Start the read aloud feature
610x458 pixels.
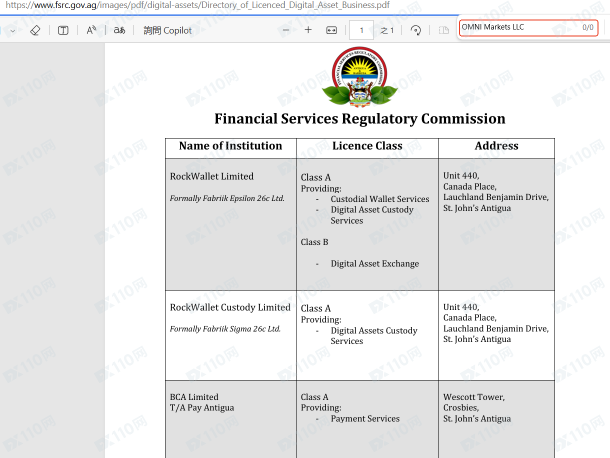(91, 30)
